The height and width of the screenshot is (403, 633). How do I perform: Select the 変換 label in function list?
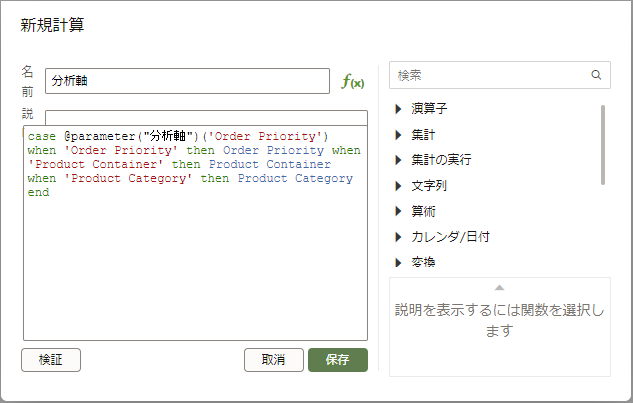[423, 262]
